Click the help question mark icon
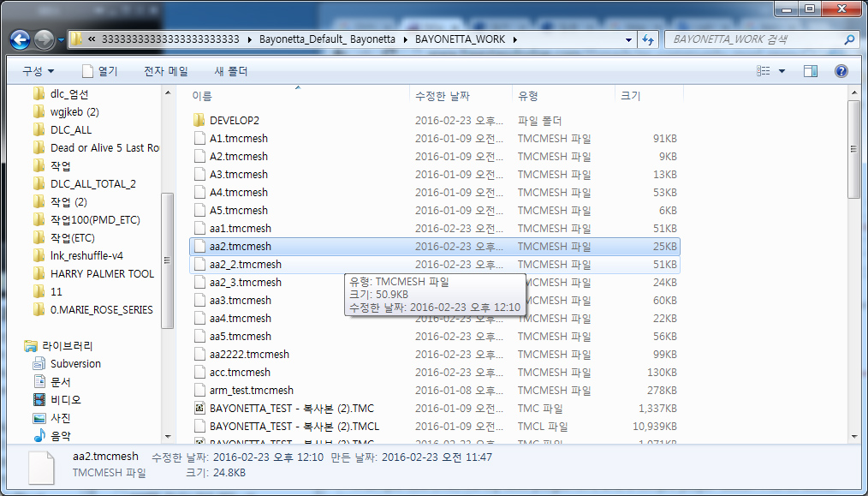 tap(841, 71)
